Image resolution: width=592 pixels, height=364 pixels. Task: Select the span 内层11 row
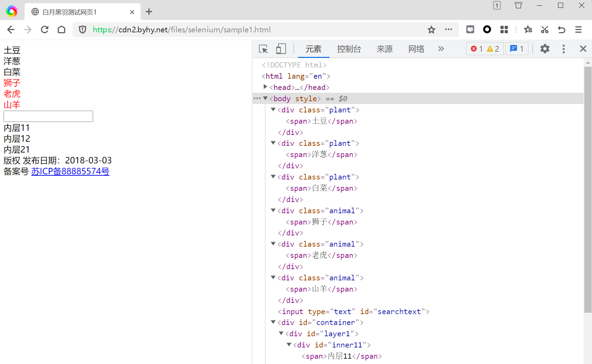pyautogui.click(x=341, y=356)
